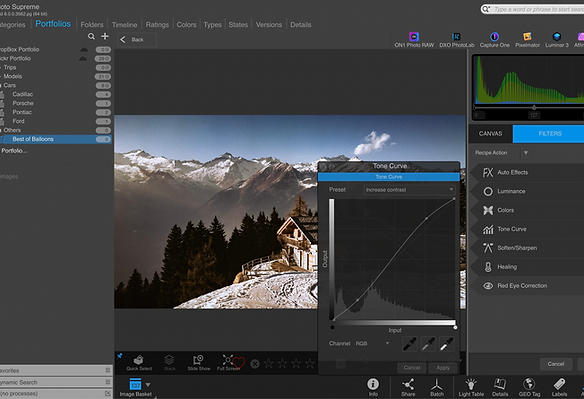584x399 pixels.
Task: Pick the gray point eyedropper
Action: click(428, 344)
